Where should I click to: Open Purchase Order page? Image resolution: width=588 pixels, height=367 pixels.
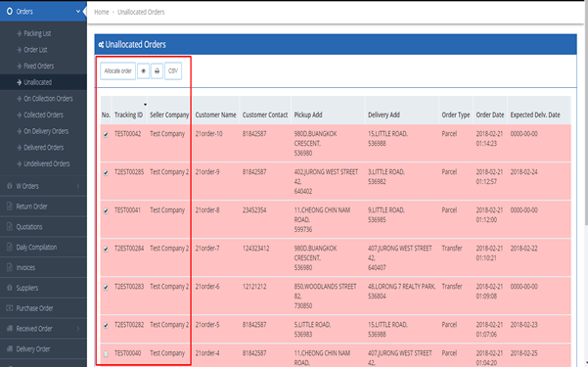pos(34,308)
